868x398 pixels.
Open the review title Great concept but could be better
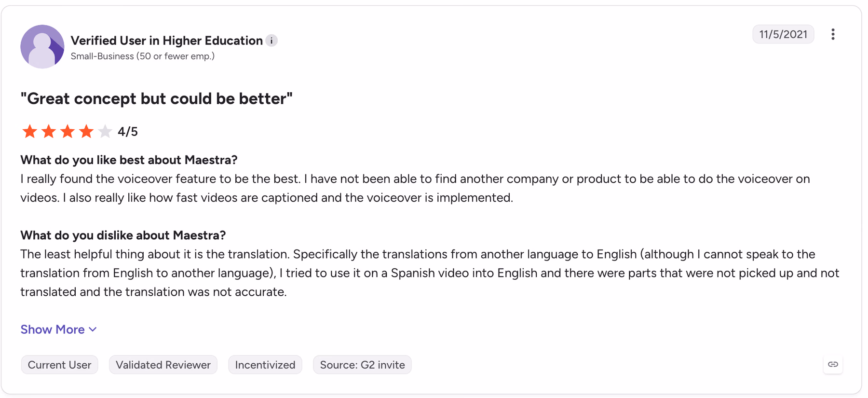[x=157, y=98]
